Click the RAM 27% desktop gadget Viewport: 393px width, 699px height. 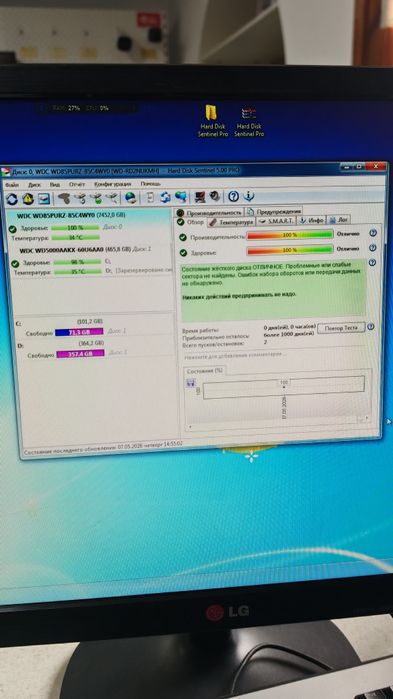click(x=67, y=108)
